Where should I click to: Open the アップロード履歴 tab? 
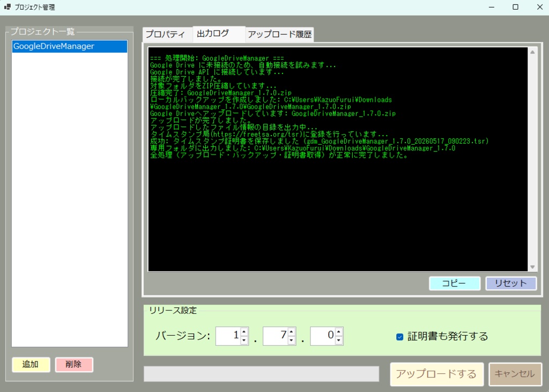(x=279, y=34)
